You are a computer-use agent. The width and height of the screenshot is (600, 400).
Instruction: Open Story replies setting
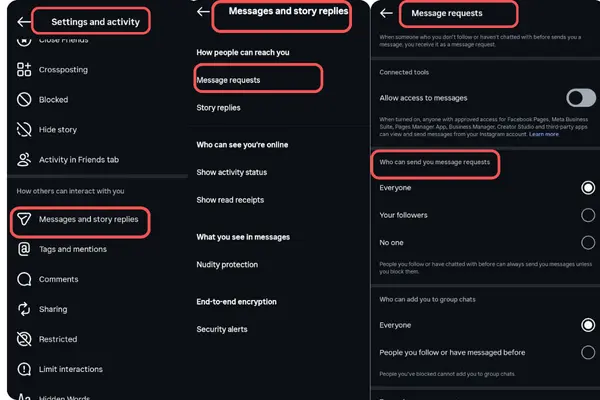click(x=219, y=107)
